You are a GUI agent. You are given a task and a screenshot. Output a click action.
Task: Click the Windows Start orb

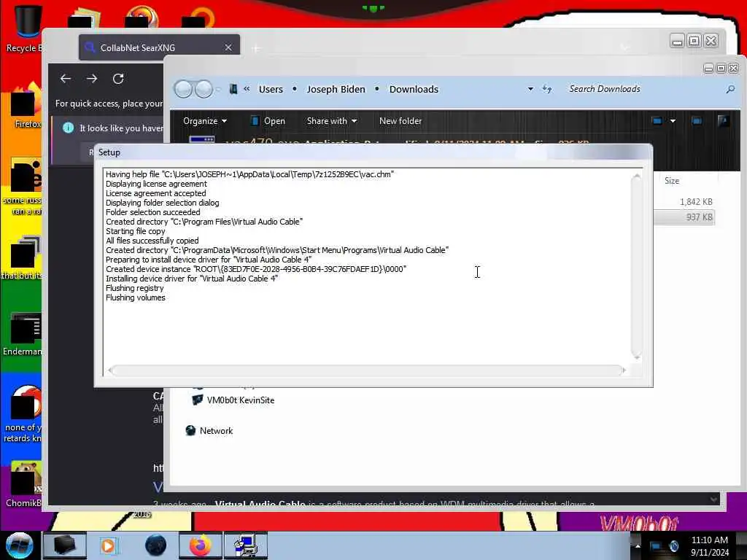coord(19,545)
